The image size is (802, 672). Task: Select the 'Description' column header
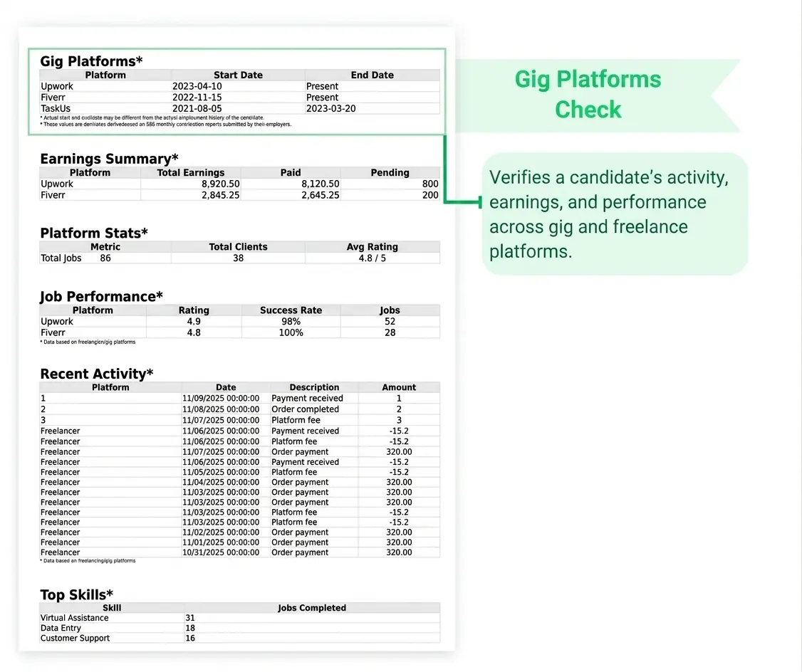[x=314, y=387]
